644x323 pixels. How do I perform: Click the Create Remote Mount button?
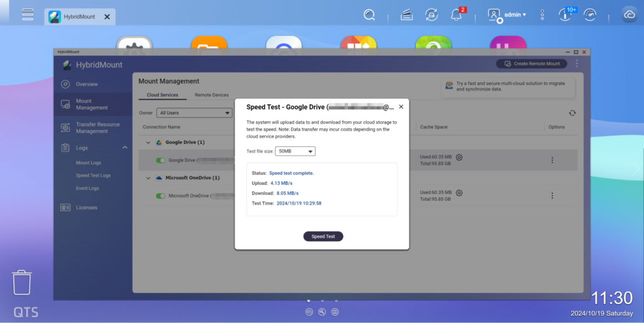tap(531, 63)
